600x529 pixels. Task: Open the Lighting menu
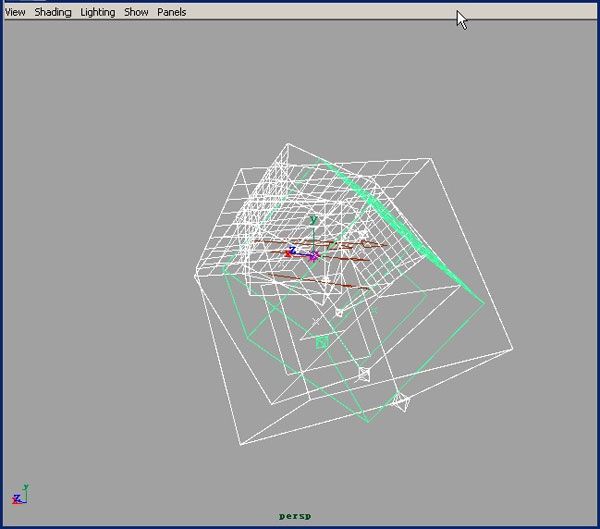point(97,12)
